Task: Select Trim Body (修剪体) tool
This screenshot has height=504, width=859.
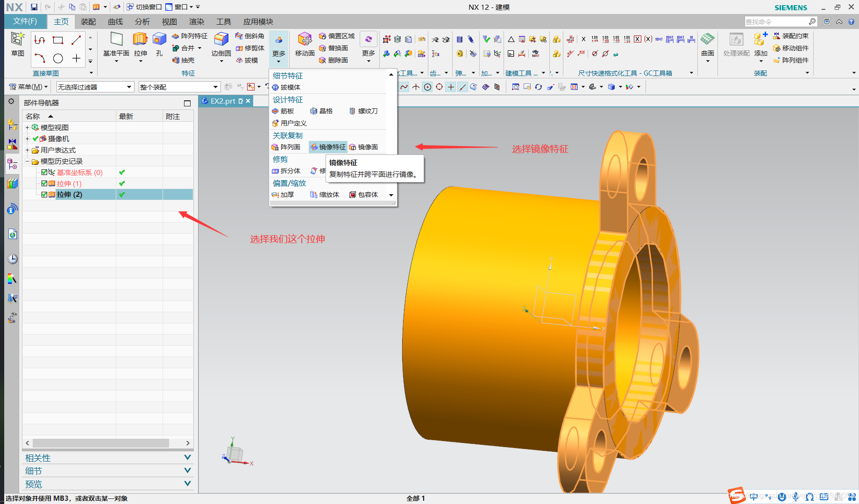Action: pos(250,48)
